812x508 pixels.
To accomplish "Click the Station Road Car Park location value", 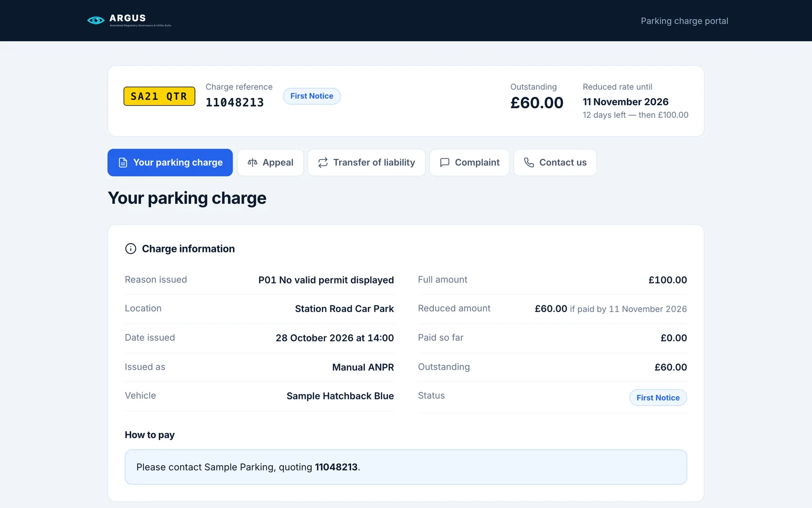I will (344, 309).
